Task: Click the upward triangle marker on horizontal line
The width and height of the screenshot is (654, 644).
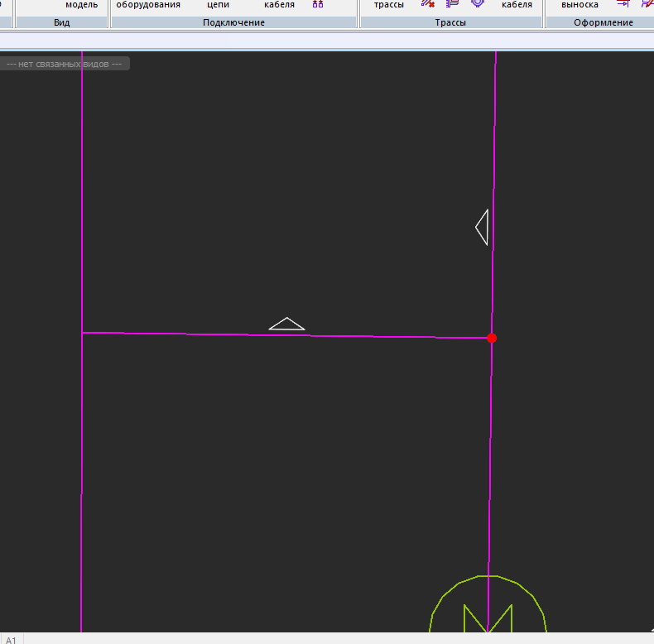Action: pyautogui.click(x=286, y=324)
